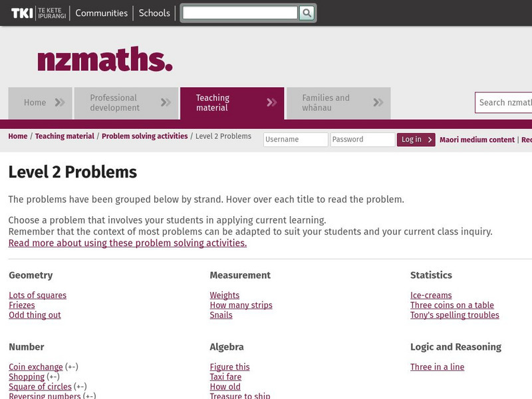Screen dimensions: 532x399
Task: Open the Coin exchange problem
Action: [36, 367]
